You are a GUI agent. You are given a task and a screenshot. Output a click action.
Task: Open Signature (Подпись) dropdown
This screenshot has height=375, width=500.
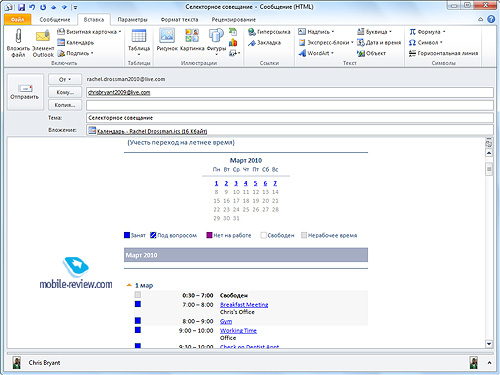click(75, 53)
